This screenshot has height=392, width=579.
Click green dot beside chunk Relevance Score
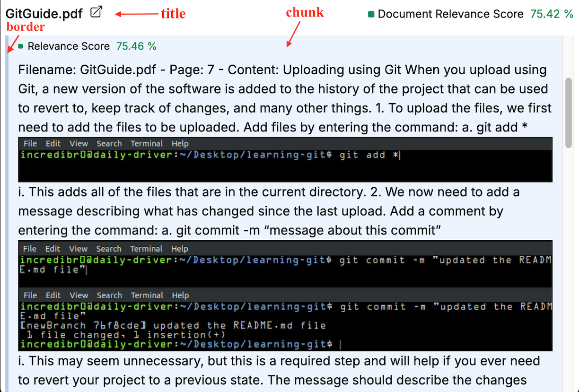[21, 46]
